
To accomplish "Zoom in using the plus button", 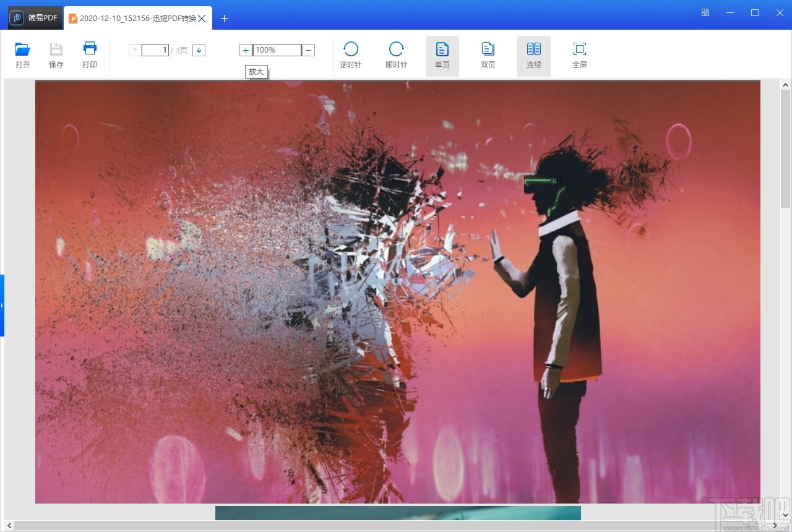I will 246,49.
